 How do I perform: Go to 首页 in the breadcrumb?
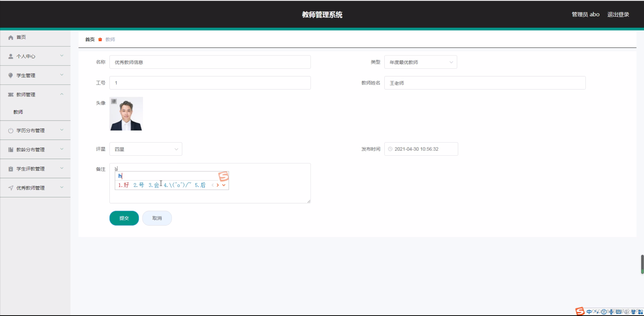coord(90,39)
